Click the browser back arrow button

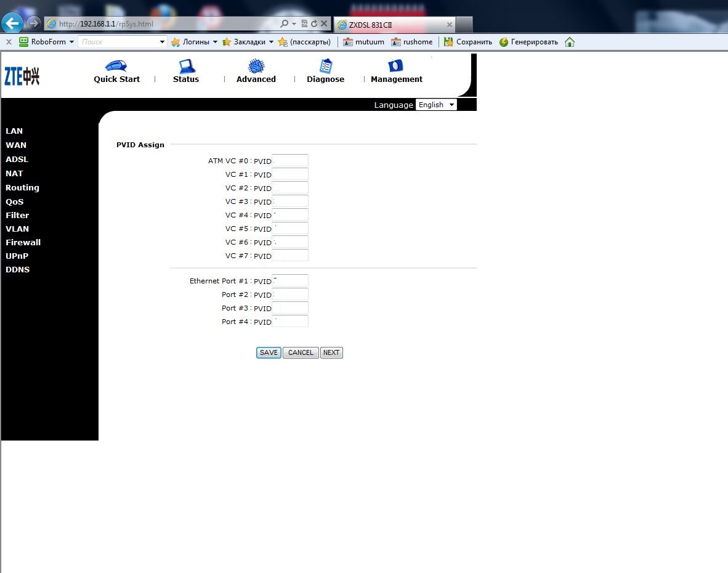pyautogui.click(x=12, y=23)
